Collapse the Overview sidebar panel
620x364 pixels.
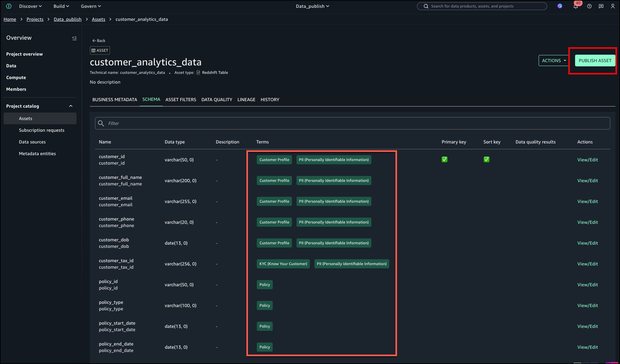click(x=74, y=38)
